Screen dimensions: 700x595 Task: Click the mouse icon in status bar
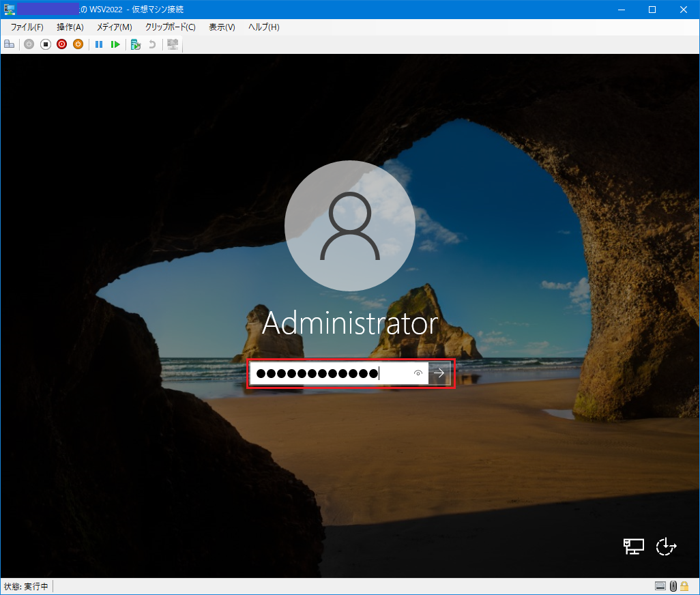pyautogui.click(x=673, y=585)
